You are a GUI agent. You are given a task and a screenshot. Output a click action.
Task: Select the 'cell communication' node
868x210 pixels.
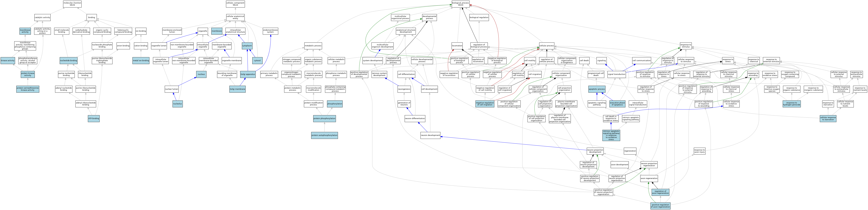(x=642, y=61)
